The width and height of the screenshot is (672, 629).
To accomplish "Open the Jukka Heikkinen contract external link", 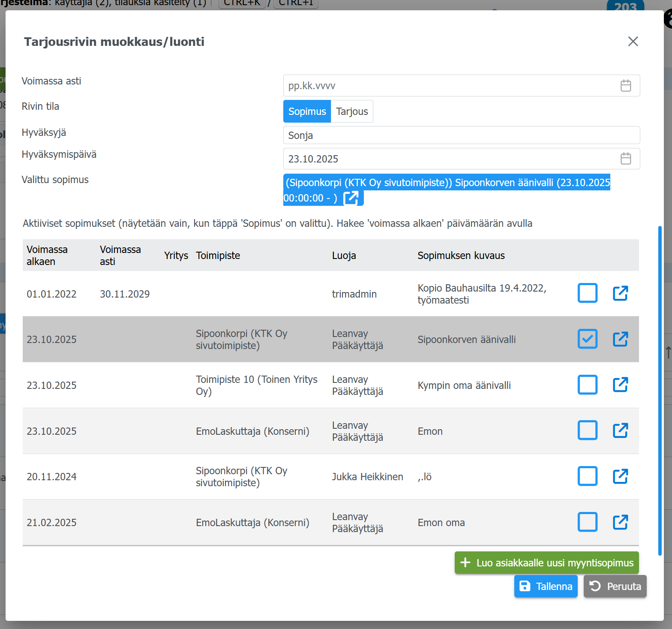I will 620,476.
